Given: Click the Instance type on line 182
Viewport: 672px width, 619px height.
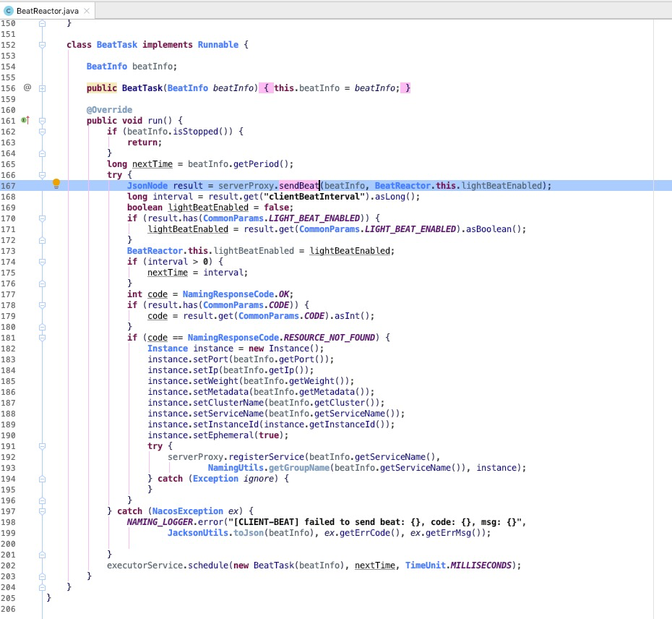Looking at the screenshot, I should 168,349.
